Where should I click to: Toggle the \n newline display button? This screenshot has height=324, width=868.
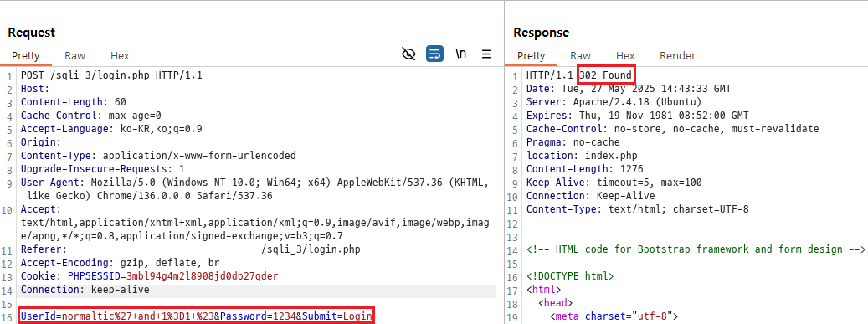460,54
